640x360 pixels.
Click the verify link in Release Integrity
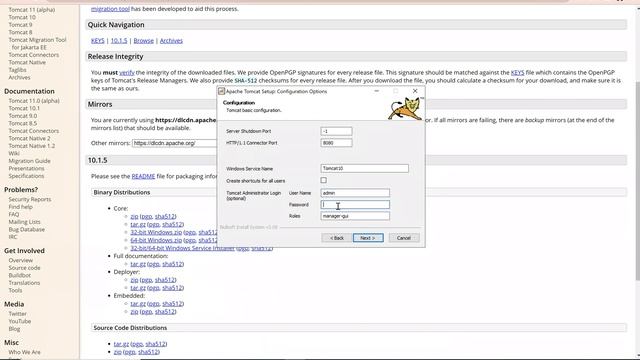(x=127, y=72)
